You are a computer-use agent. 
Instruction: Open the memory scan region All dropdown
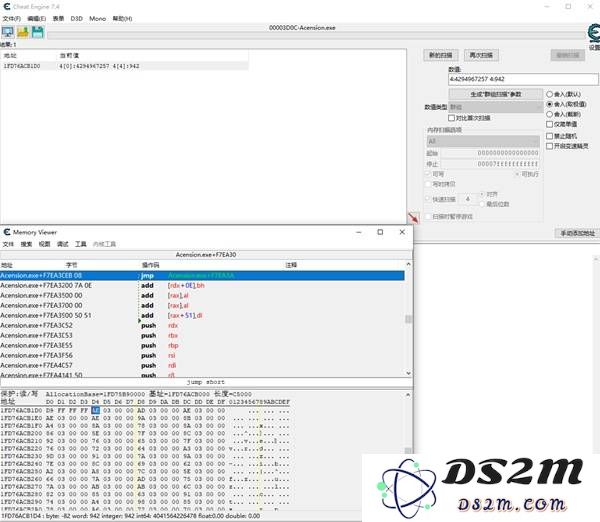483,141
